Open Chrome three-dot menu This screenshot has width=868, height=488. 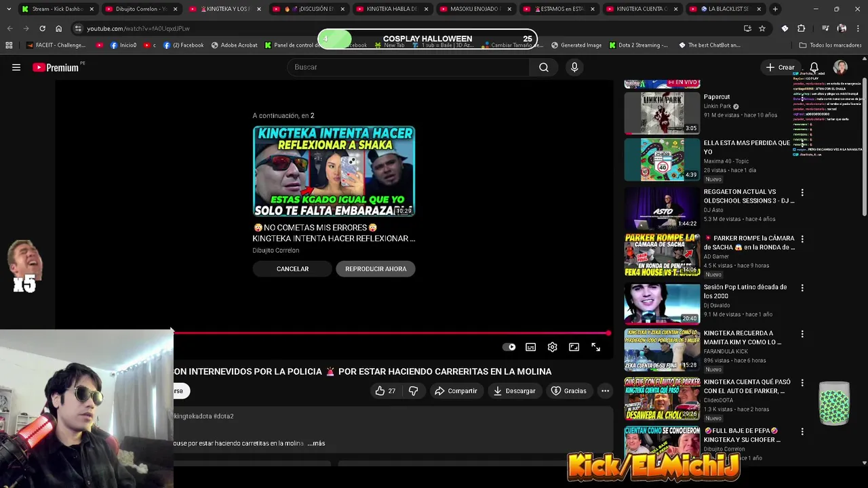coord(857,28)
